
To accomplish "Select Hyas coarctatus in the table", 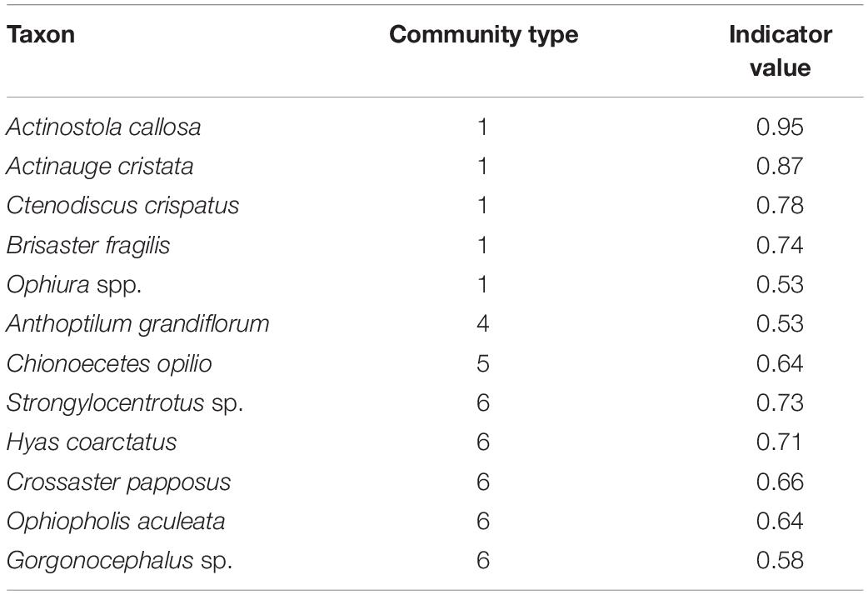I will click(91, 442).
